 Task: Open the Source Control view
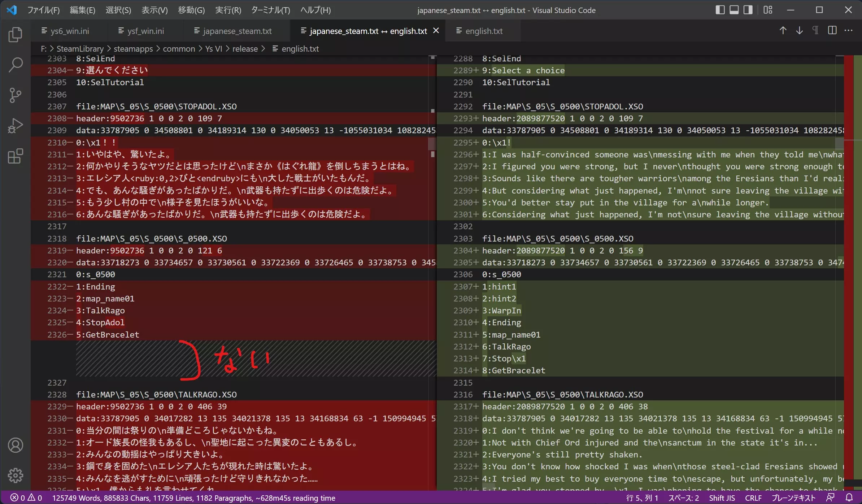pyautogui.click(x=15, y=95)
